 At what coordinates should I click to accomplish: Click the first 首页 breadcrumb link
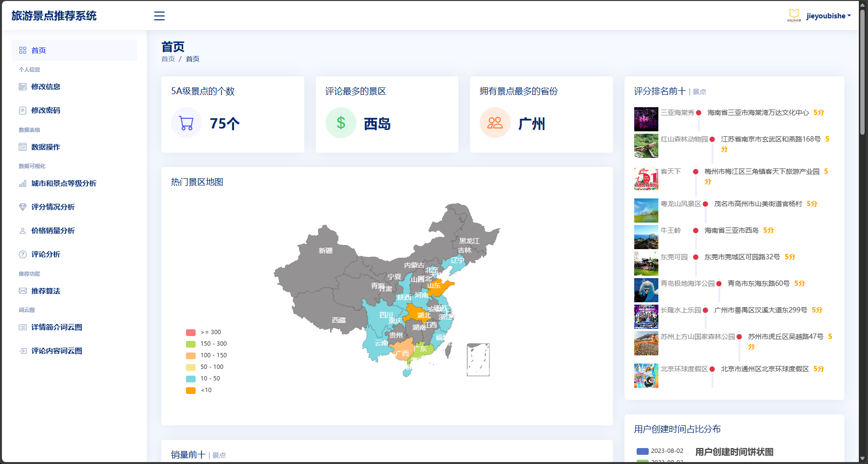[x=168, y=59]
